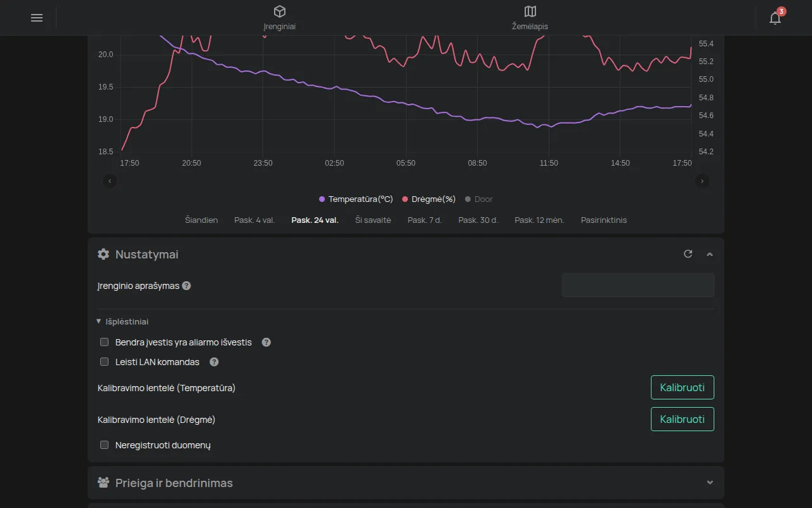Click the Žemėlapis map icon
This screenshot has height=508, width=812.
(x=530, y=11)
